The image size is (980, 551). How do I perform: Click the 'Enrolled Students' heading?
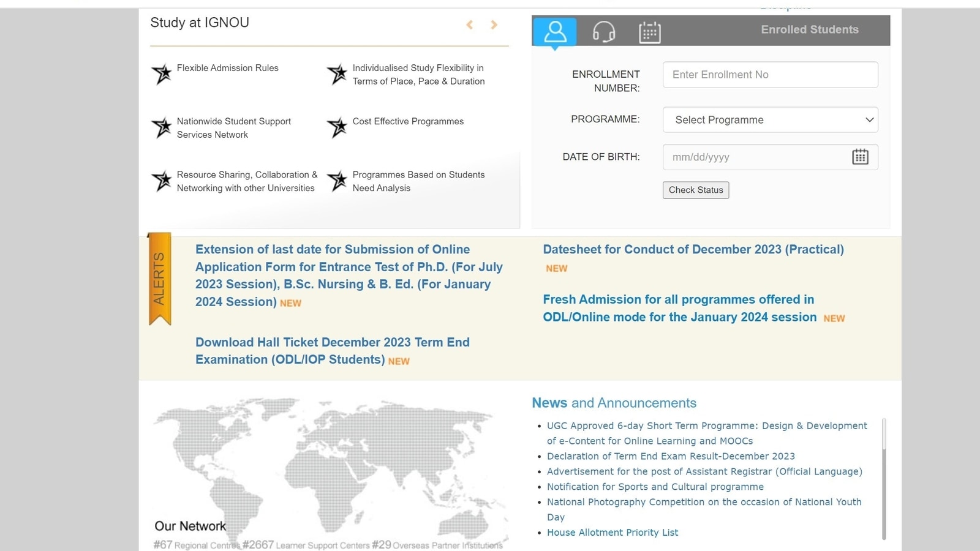coord(810,29)
